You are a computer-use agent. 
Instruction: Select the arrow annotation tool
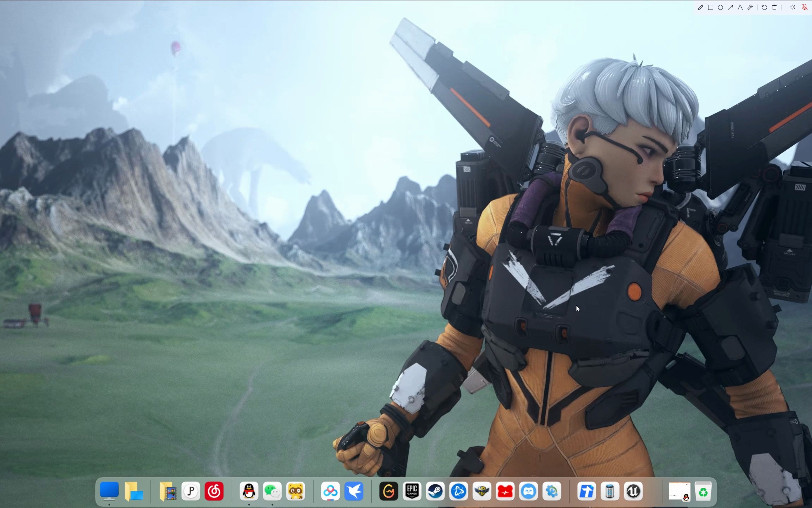(730, 7)
